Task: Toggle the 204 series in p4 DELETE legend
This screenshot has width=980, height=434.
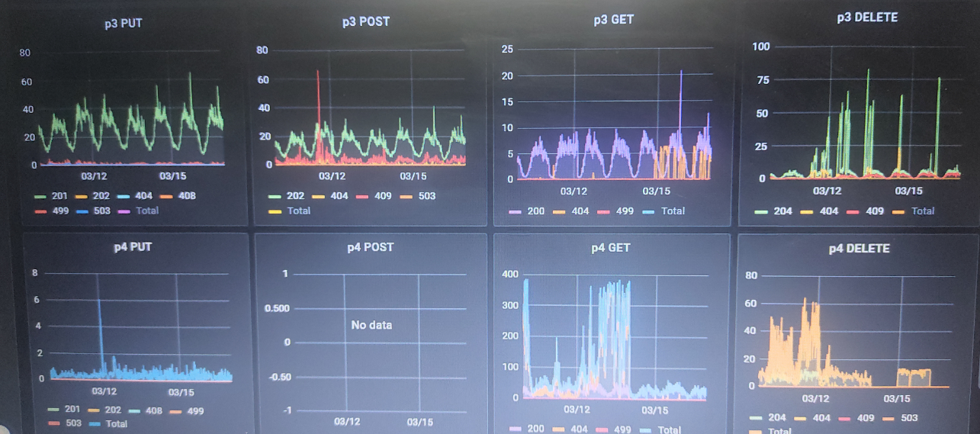Action: click(x=769, y=417)
